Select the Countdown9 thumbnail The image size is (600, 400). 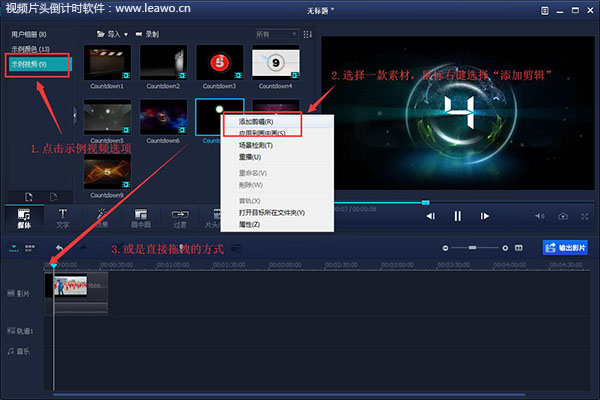click(107, 172)
